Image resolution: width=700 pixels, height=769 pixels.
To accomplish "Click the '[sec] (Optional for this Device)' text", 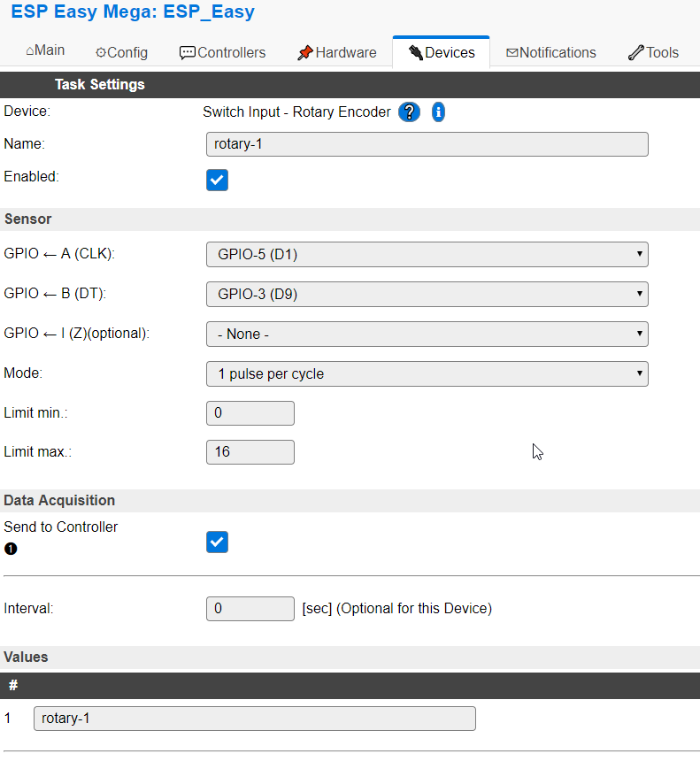I will click(x=396, y=609).
